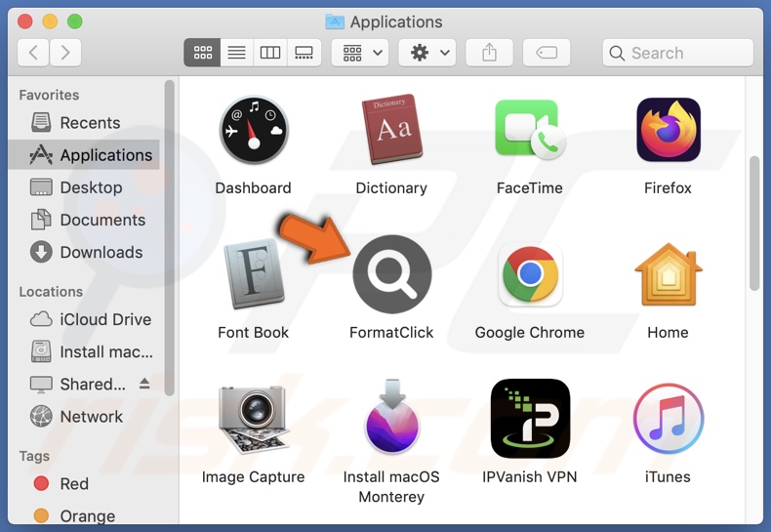Screen dimensions: 771x532
Task: Click the Edit Tags toolbar button
Action: coord(547,53)
